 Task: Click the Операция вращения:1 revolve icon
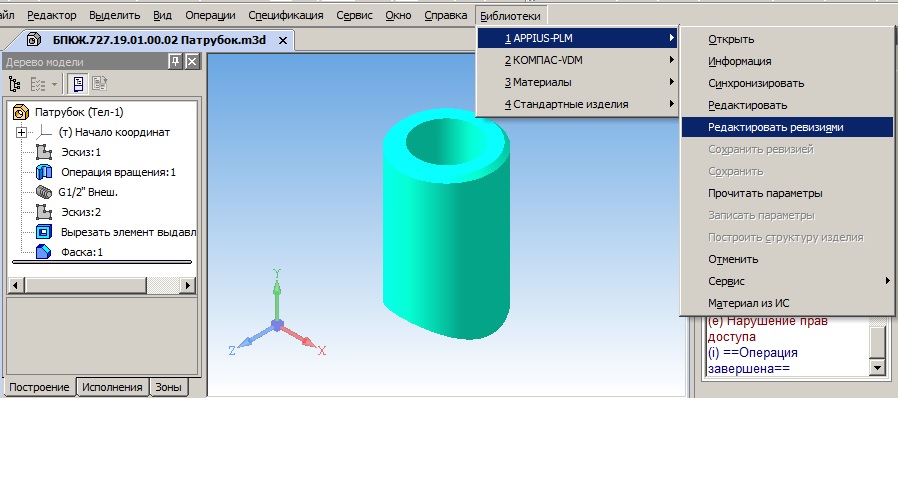[44, 172]
